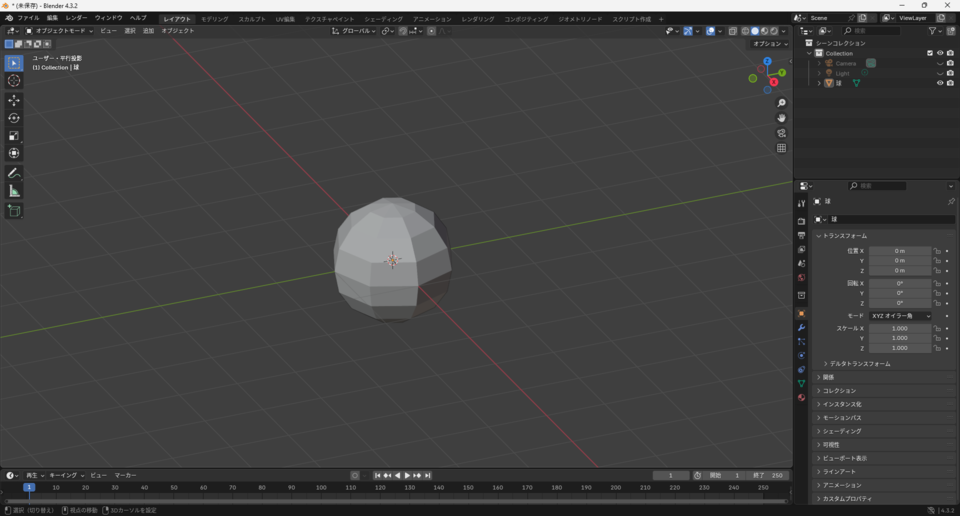
Task: Switch to モデリング workspace tab
Action: pyautogui.click(x=215, y=19)
